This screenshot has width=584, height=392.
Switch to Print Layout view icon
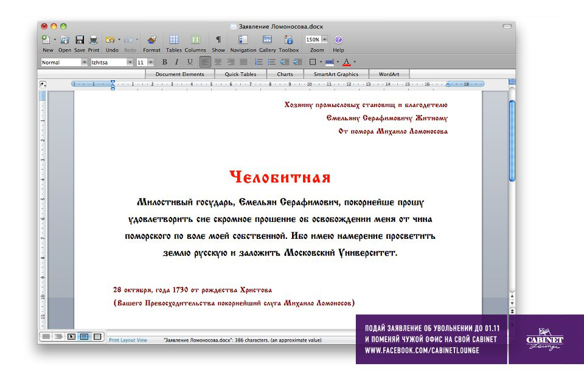[x=84, y=337]
